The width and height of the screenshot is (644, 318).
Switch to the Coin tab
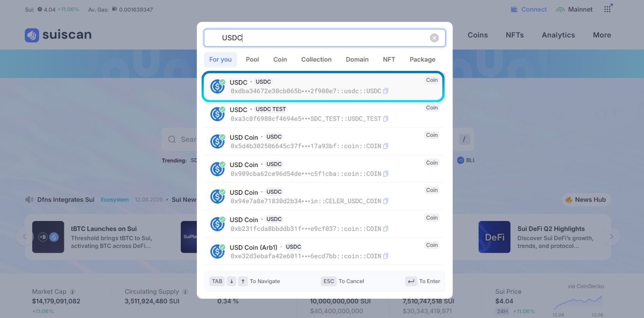[280, 60]
